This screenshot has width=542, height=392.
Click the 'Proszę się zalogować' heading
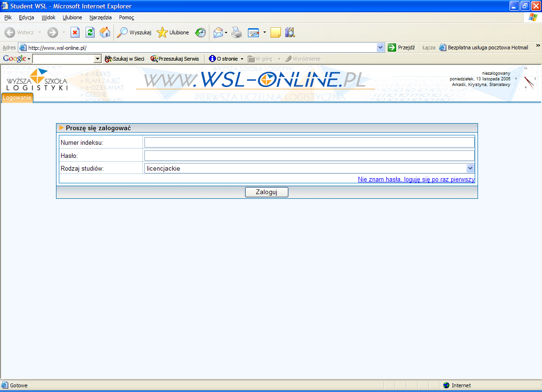(x=98, y=128)
